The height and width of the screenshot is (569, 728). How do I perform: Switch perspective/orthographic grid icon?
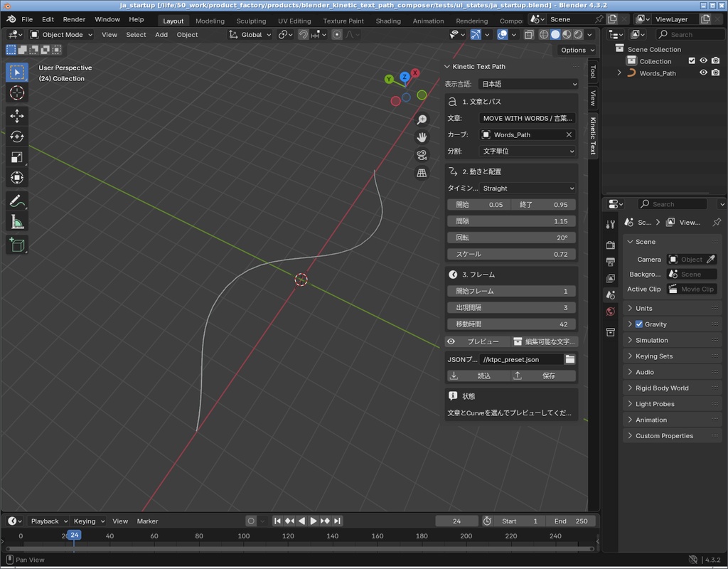(x=422, y=173)
